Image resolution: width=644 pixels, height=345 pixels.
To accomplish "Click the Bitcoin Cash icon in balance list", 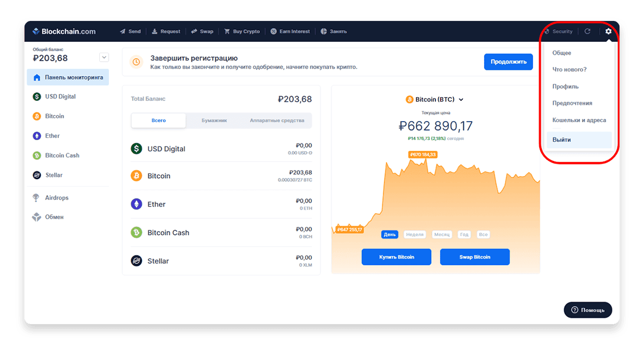I will (136, 233).
